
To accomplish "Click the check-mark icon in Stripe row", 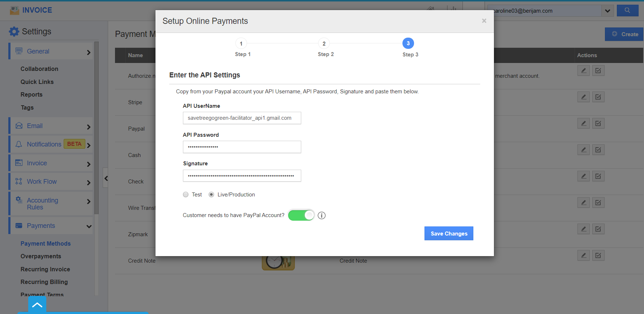I will (x=598, y=97).
